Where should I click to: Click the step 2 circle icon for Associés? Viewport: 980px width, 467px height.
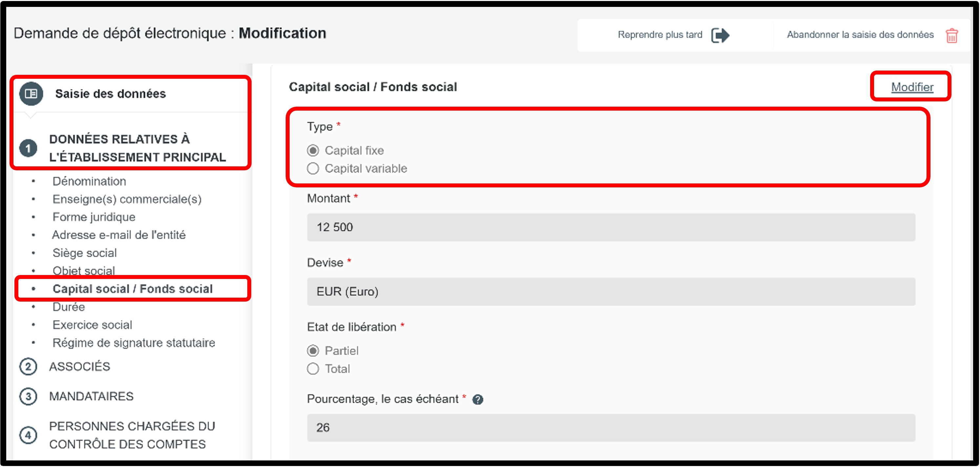tap(28, 367)
